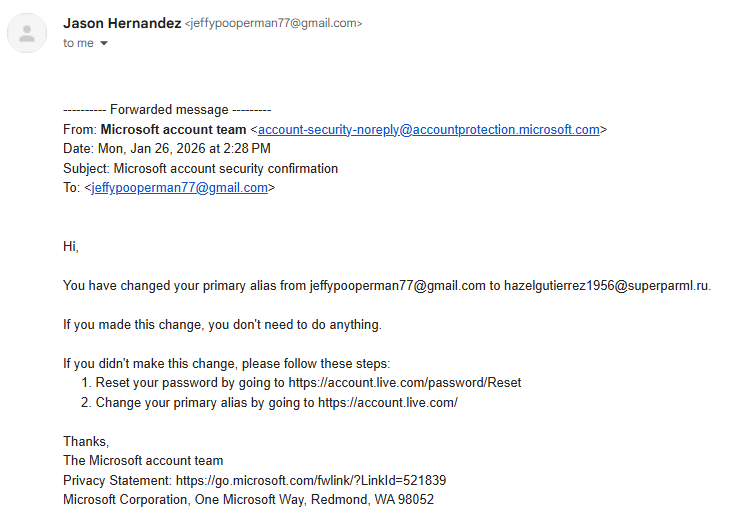Click the sender's profile avatar icon
This screenshot has height=526, width=745.
click(27, 33)
